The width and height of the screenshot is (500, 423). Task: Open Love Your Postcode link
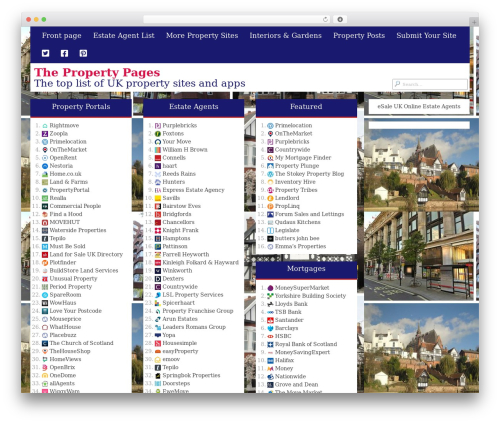click(75, 311)
